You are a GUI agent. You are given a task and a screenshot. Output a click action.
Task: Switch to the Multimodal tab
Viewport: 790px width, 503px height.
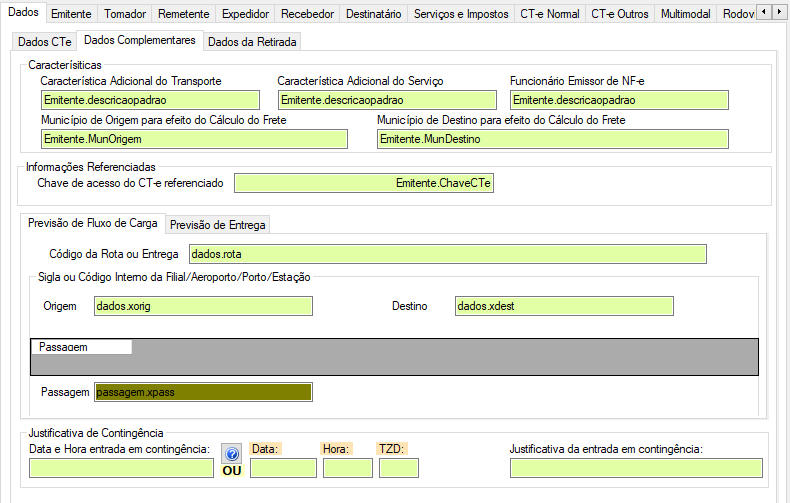(x=685, y=14)
